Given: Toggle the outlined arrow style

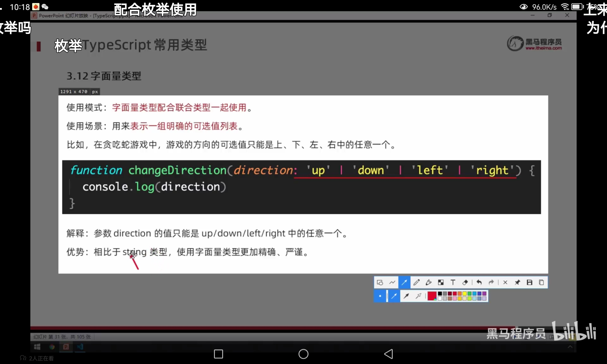Looking at the screenshot, I should coord(419,296).
